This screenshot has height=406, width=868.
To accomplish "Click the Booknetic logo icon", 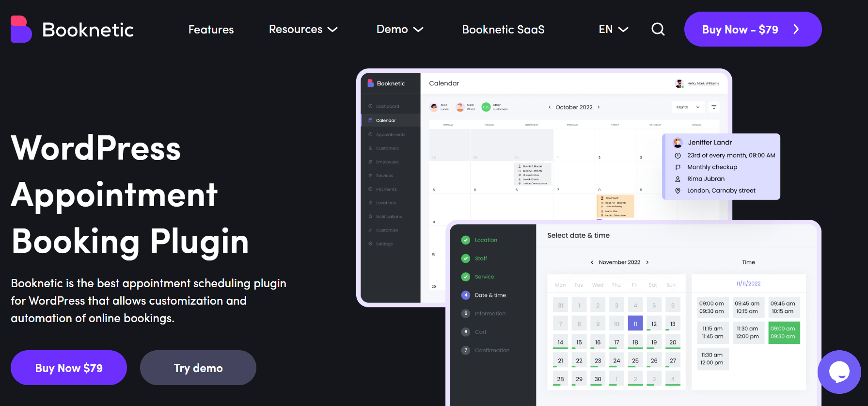I will tap(21, 29).
